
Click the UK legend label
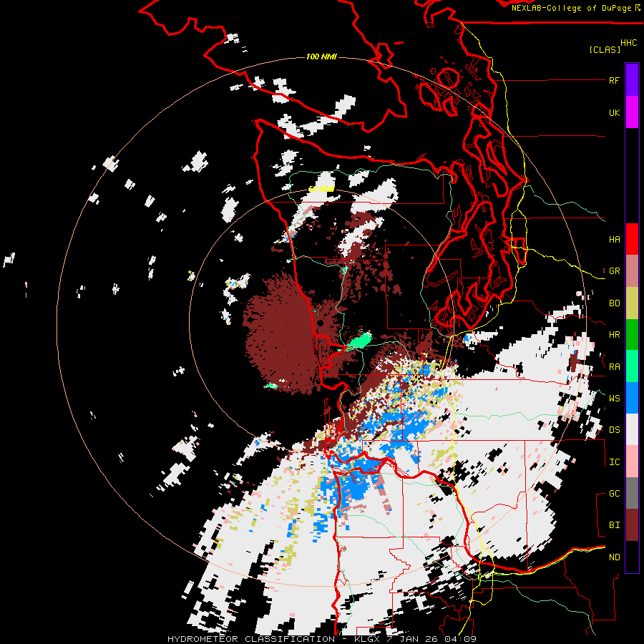pyautogui.click(x=614, y=112)
